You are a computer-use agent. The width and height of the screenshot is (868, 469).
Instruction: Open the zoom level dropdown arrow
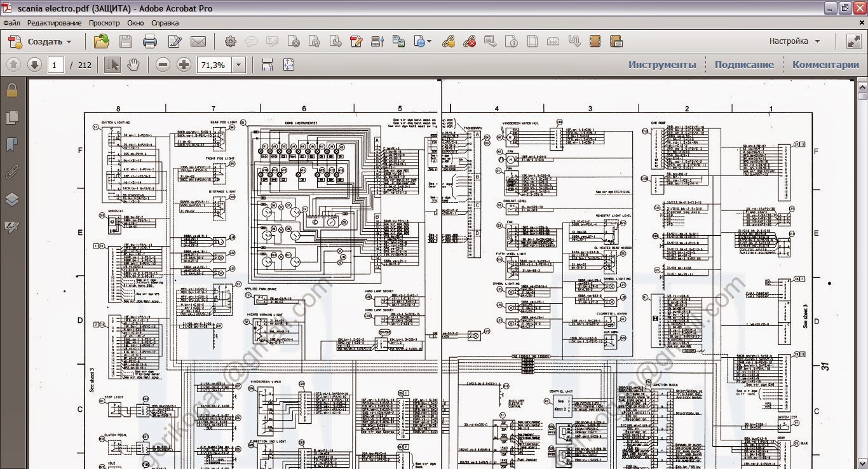(239, 65)
